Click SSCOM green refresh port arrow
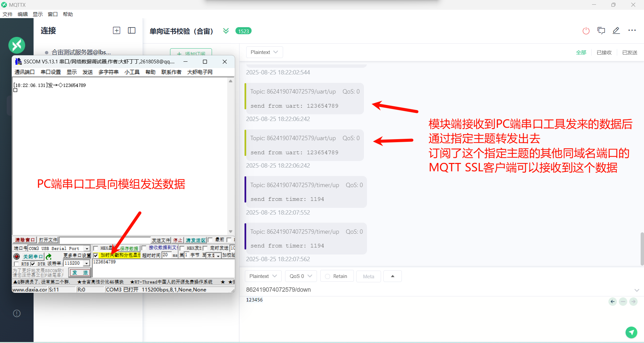 coord(49,256)
